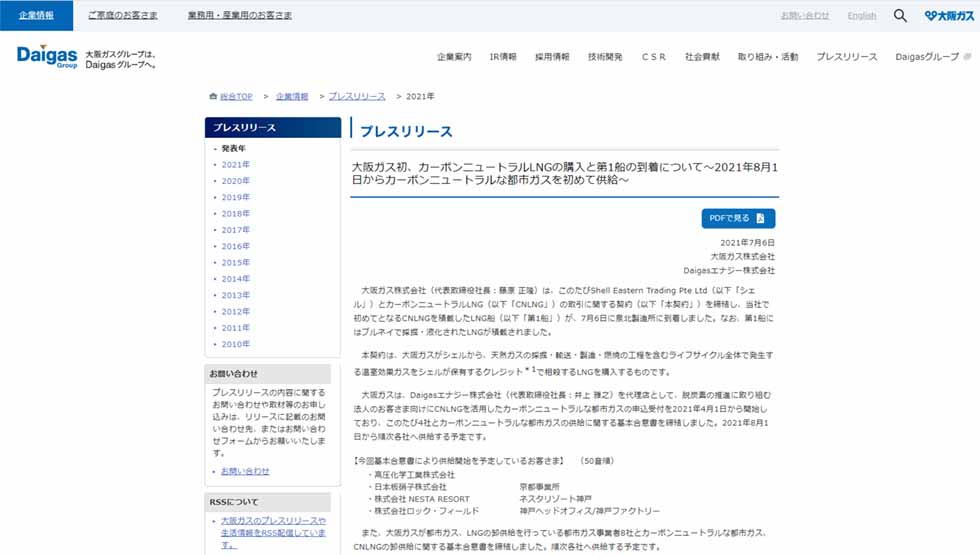This screenshot has height=555, width=980.
Task: Click the 株式会社ロック・フィールド entry
Action: [x=426, y=511]
